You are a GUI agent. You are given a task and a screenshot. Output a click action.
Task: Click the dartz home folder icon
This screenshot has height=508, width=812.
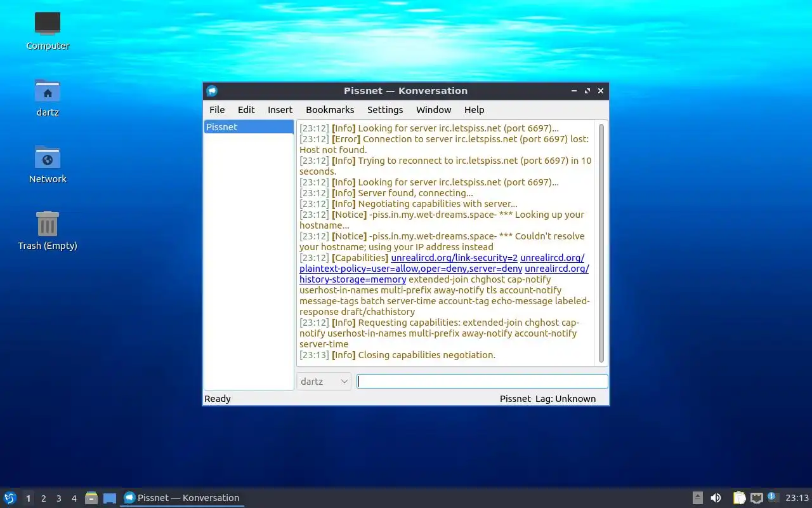coord(48,98)
